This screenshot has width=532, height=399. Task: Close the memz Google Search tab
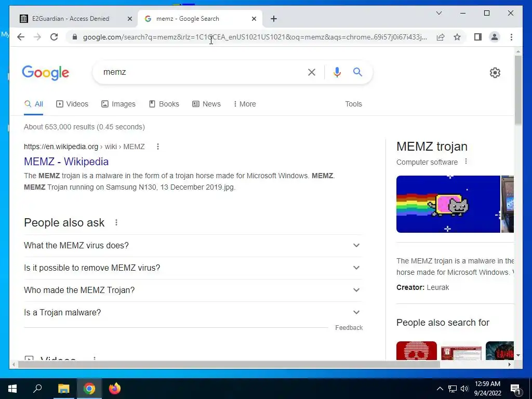click(254, 19)
